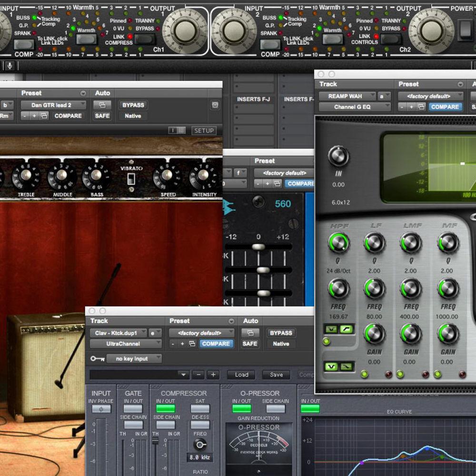Click next preset plus icon for Dan GTR lead 2
Screen dimensions: 476x476
pyautogui.click(x=34, y=116)
